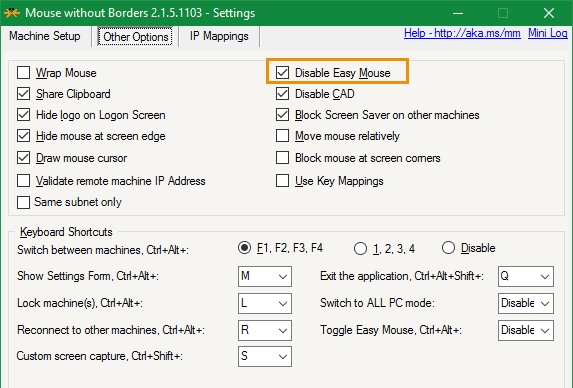Open Exit the application key dropdown
The width and height of the screenshot is (573, 388).
click(525, 276)
